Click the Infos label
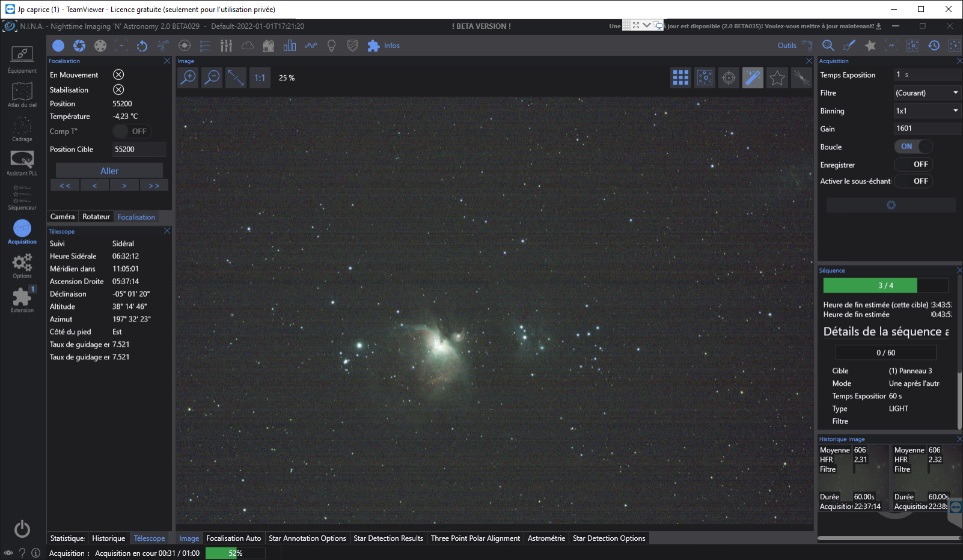Viewport: 963px width, 560px height. tap(392, 46)
